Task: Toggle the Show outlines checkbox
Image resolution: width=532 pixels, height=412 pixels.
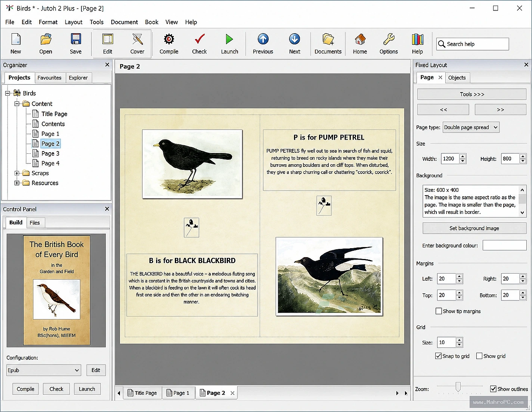Action: (x=493, y=389)
